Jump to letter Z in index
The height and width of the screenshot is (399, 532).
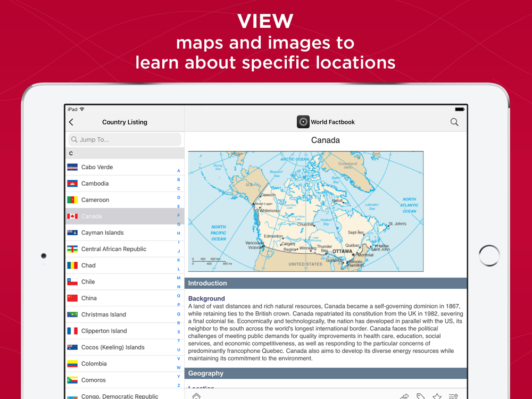click(x=178, y=385)
